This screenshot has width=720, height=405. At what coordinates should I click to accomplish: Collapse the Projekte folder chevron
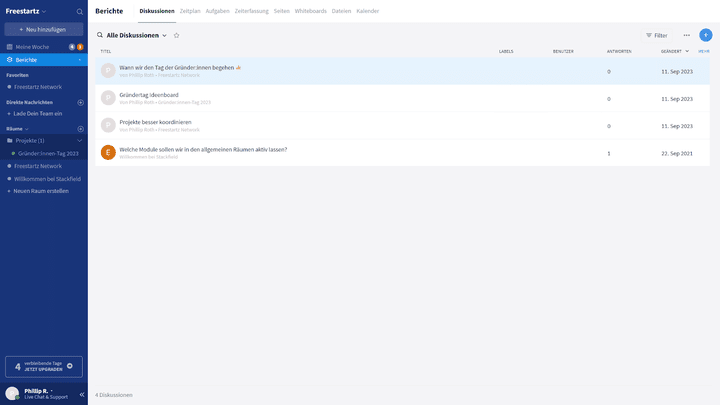point(79,141)
